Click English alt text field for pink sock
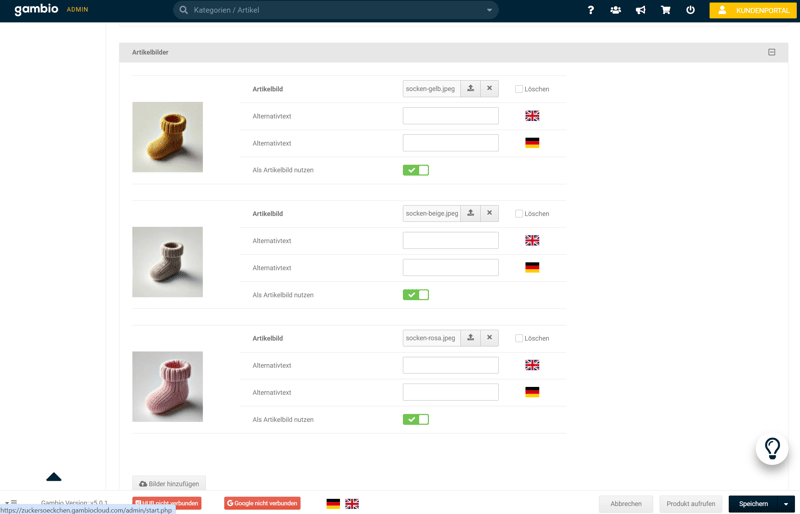800x514 pixels. [450, 365]
